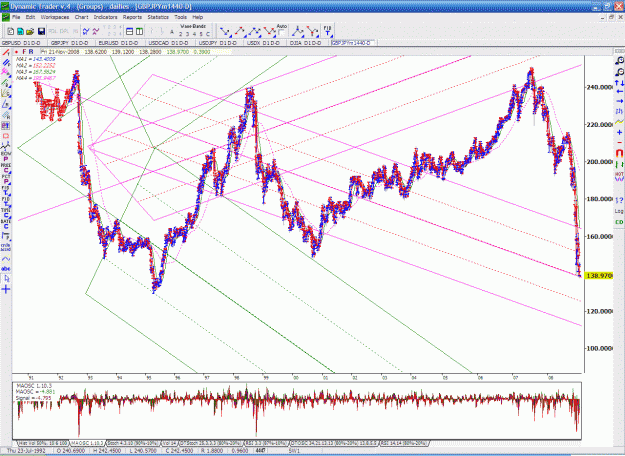Click the vertical split window layout icon
Screen dimensions: 625x456
click(x=139, y=31)
